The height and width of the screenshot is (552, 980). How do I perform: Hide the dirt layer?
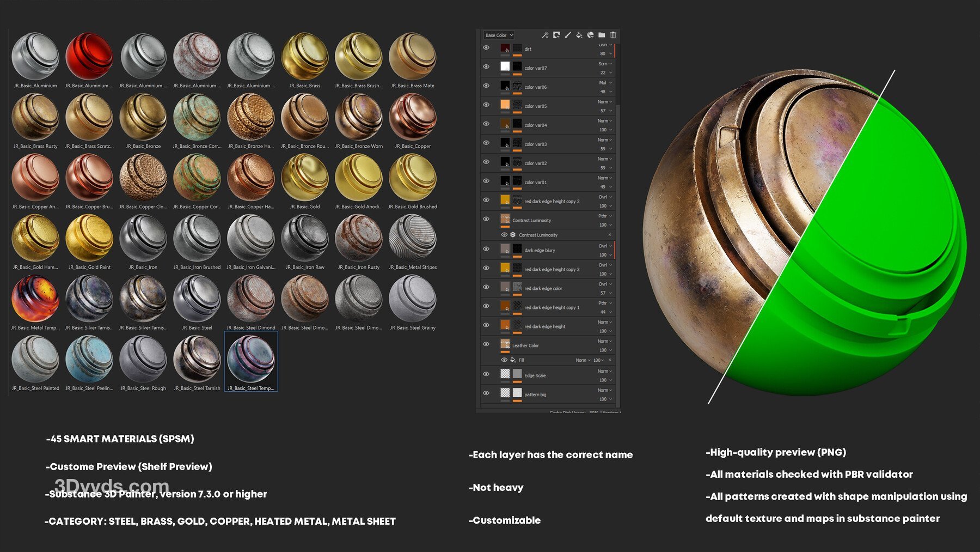pos(486,48)
